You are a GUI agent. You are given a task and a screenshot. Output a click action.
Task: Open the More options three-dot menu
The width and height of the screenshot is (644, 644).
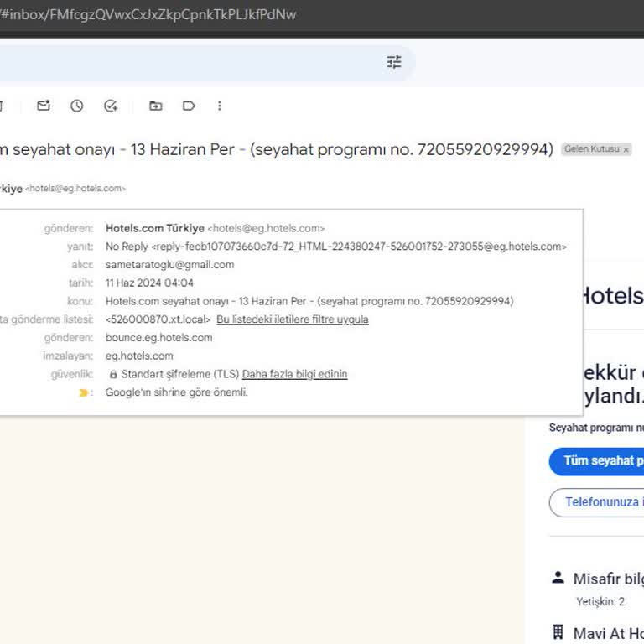point(220,106)
